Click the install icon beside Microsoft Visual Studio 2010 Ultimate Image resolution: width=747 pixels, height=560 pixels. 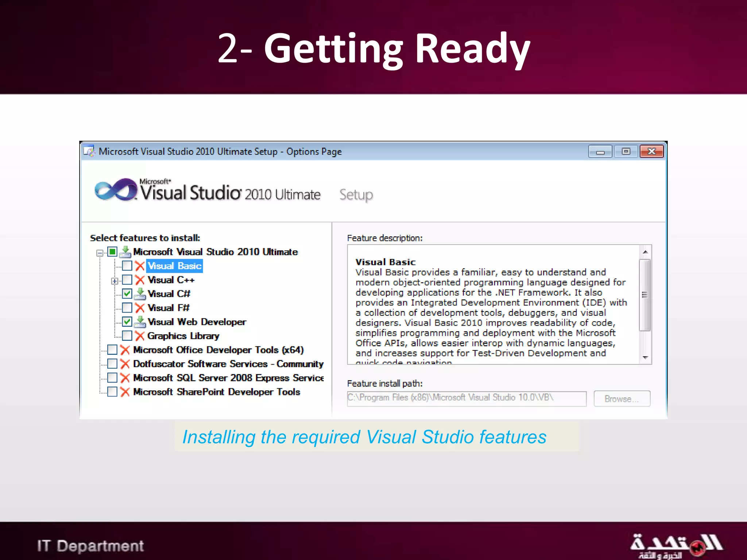pyautogui.click(x=125, y=252)
